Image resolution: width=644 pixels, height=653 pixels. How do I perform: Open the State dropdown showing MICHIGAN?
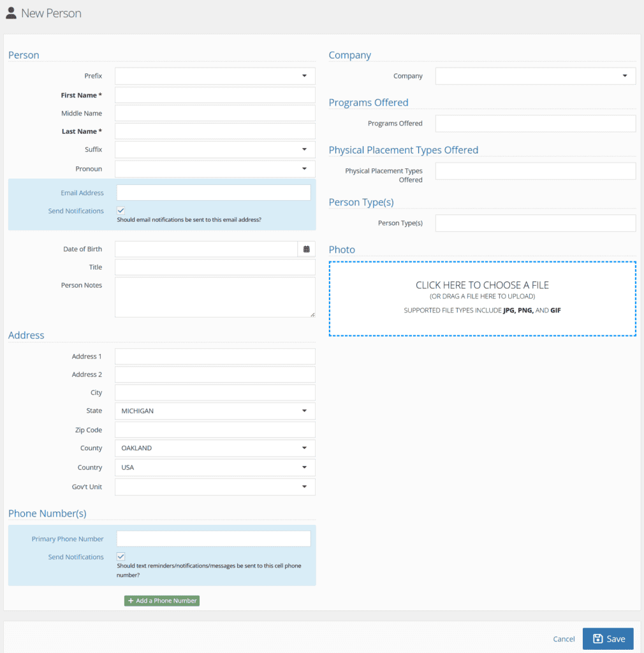[x=215, y=411]
